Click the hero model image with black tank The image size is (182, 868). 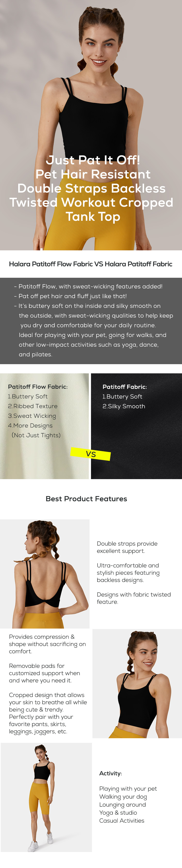click(91, 125)
